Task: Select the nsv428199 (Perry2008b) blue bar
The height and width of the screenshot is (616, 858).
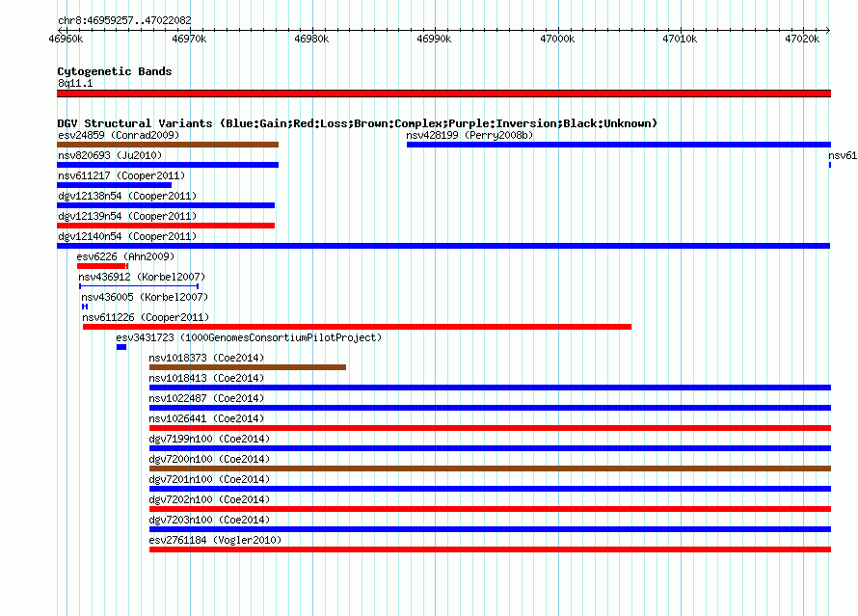Action: pos(619,145)
